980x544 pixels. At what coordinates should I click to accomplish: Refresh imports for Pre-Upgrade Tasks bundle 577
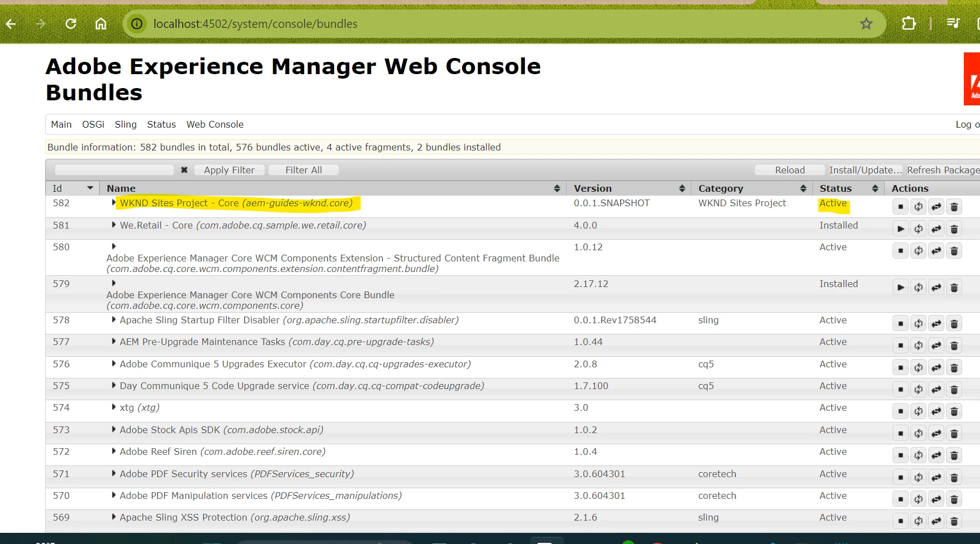918,346
